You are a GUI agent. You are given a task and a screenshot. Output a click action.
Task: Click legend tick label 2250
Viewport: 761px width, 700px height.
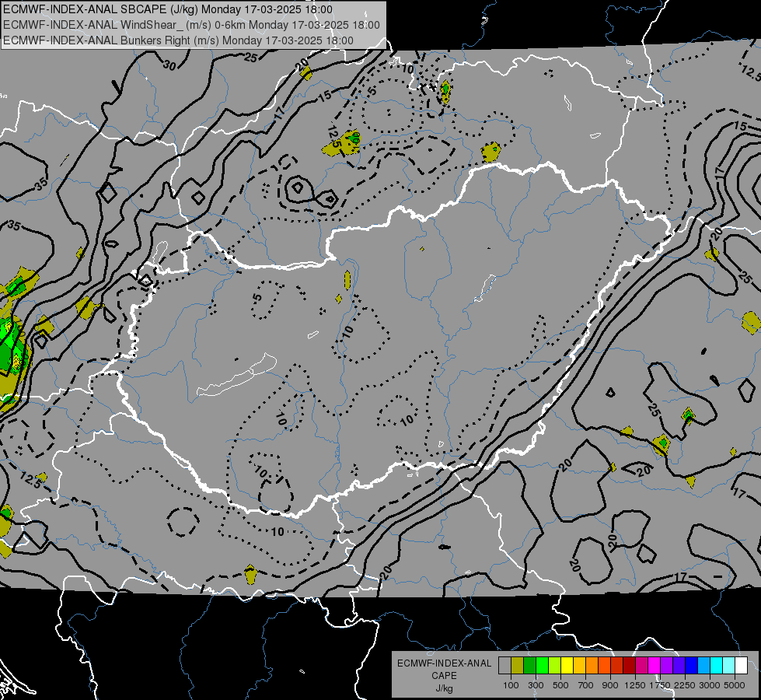pos(685,685)
